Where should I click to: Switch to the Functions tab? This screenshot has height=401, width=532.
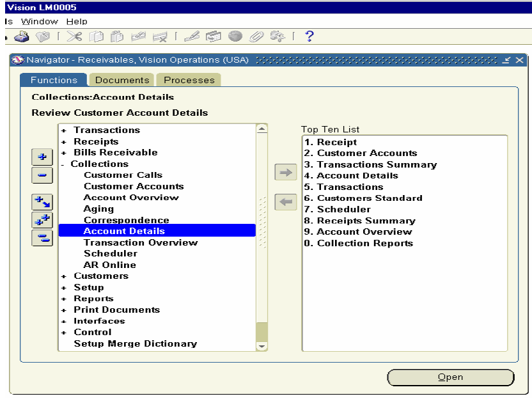click(x=54, y=80)
